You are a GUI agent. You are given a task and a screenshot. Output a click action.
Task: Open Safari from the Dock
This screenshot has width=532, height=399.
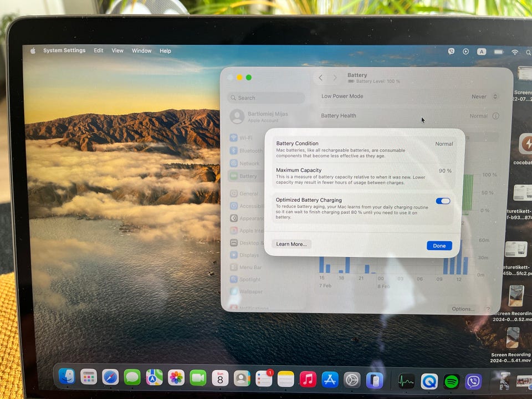tap(110, 377)
